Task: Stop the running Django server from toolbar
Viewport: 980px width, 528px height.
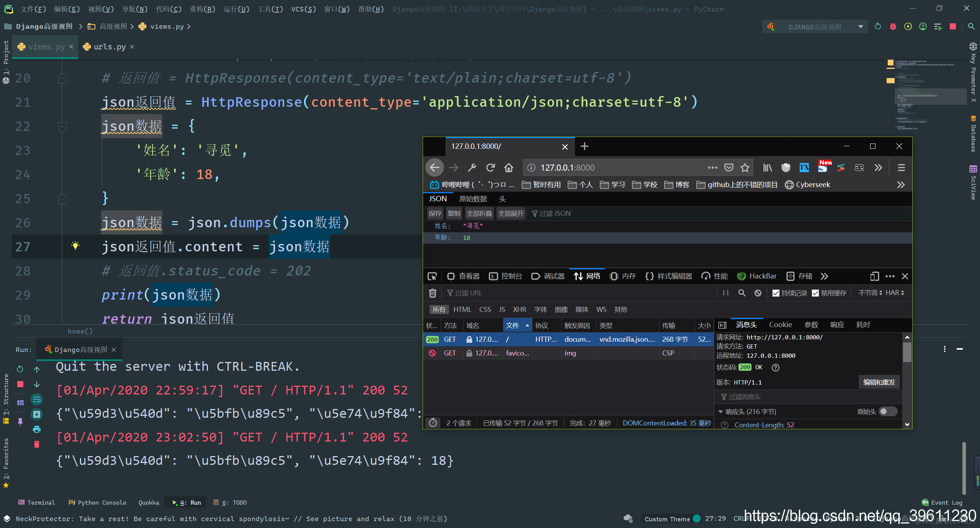Action: (953, 26)
